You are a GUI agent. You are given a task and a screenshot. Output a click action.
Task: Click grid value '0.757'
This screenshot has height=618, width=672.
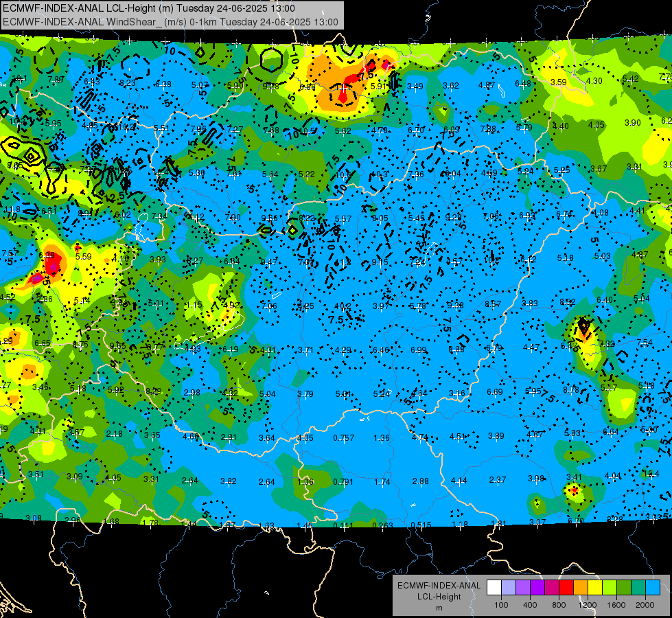click(x=344, y=437)
